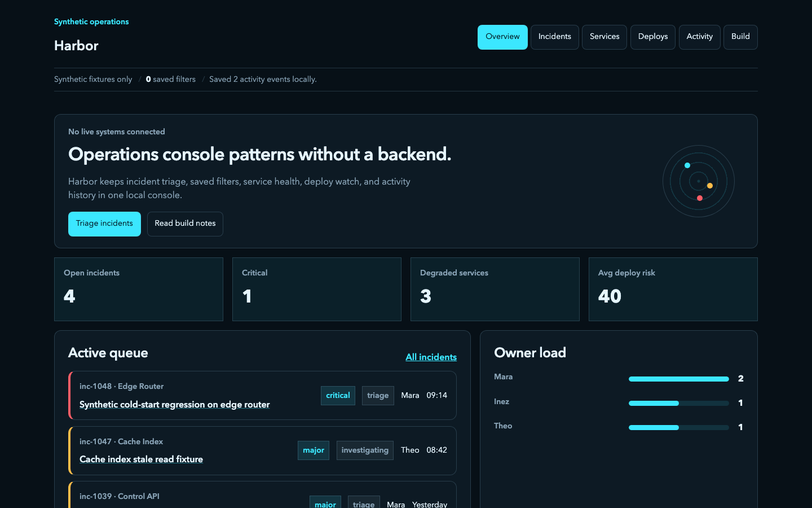This screenshot has width=812, height=508.
Task: Click the "0 saved filters" text
Action: click(x=171, y=80)
